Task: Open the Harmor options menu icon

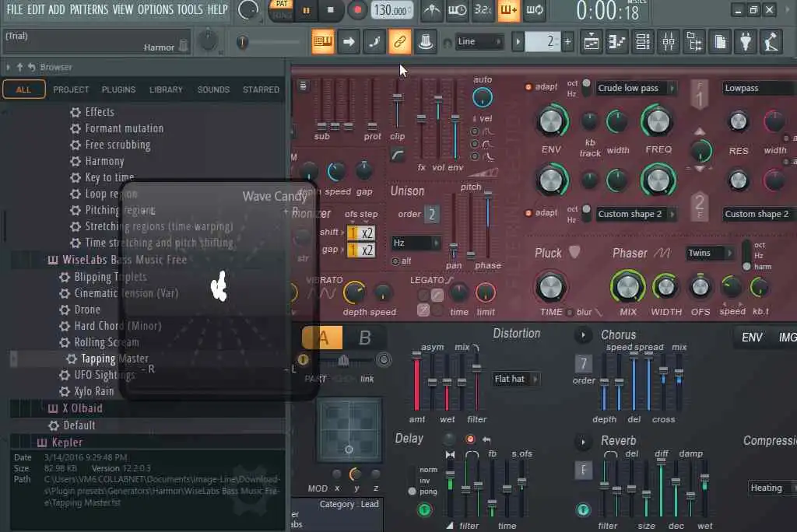Action: [x=303, y=86]
